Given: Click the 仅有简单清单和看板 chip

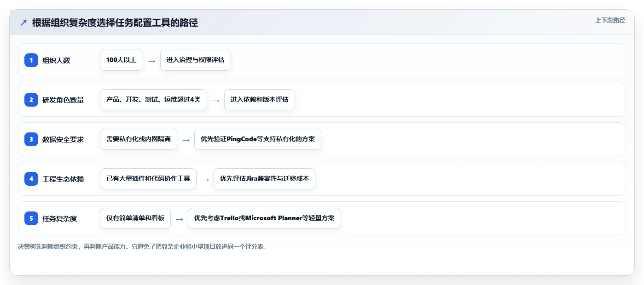Looking at the screenshot, I should tap(135, 218).
